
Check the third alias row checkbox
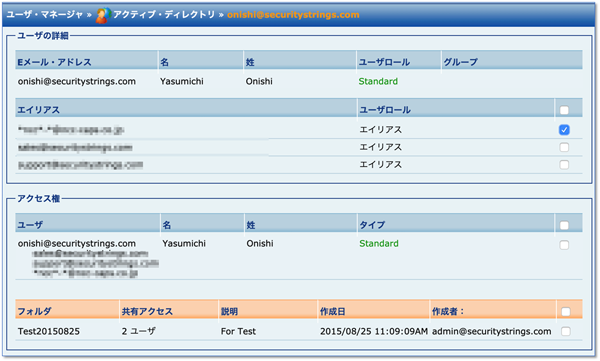pos(564,165)
